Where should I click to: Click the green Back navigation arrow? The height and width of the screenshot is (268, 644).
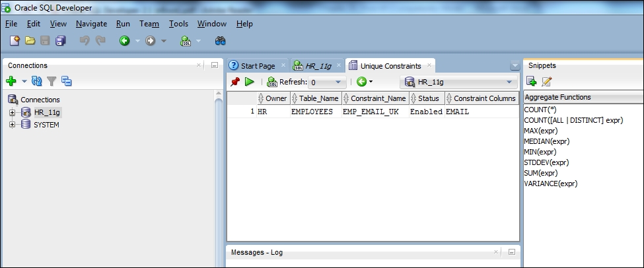click(124, 41)
